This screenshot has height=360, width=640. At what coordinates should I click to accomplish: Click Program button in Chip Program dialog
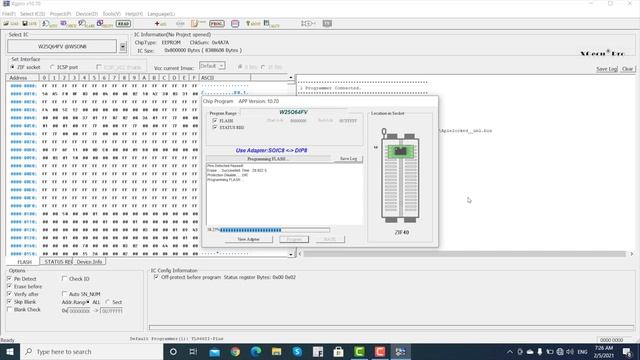[294, 239]
